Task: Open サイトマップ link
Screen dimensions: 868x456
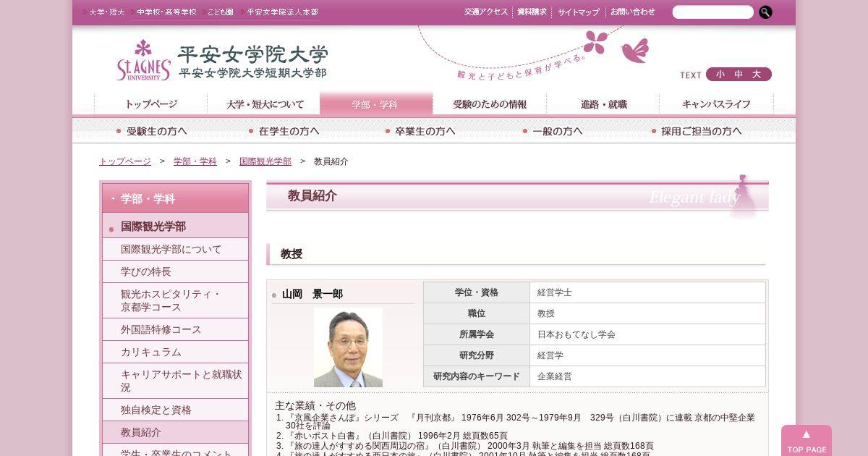Action: click(x=579, y=12)
